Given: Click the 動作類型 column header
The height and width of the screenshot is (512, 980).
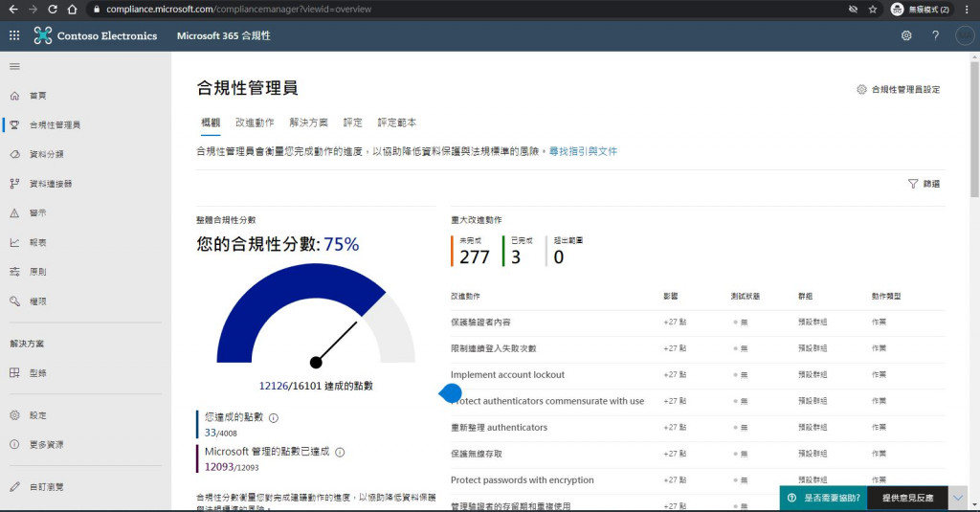Looking at the screenshot, I should point(886,297).
